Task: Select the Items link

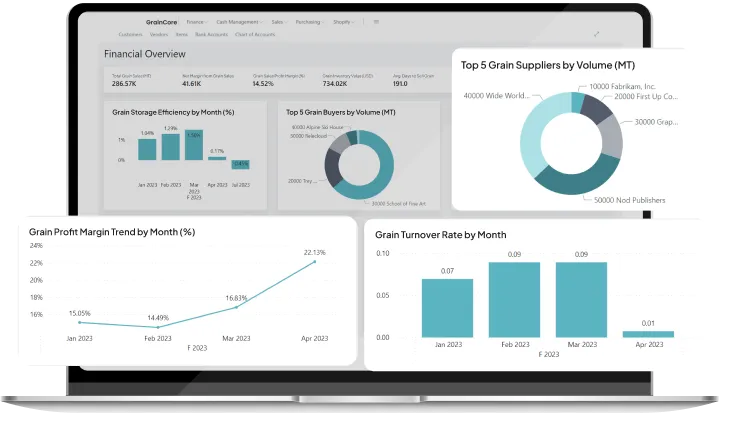Action: (x=181, y=34)
